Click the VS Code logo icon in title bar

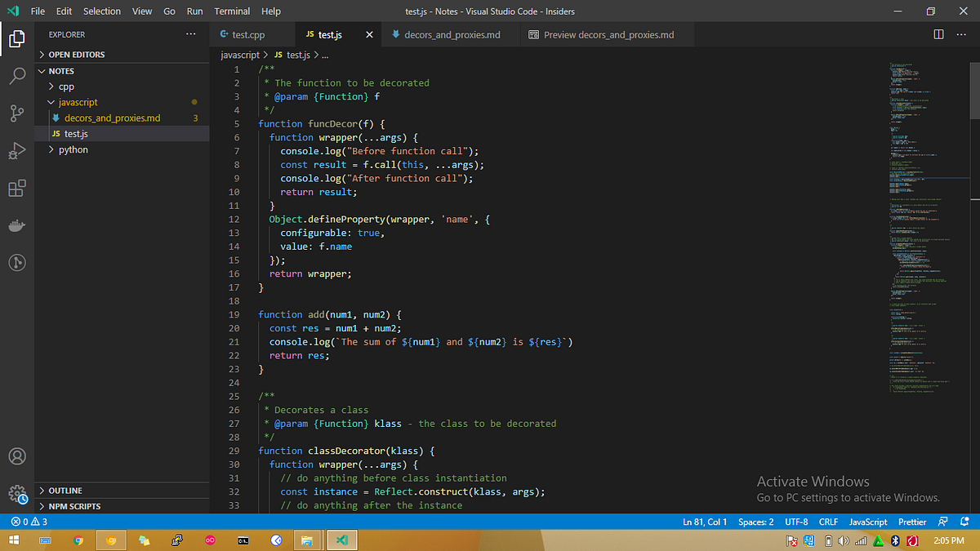pos(12,11)
